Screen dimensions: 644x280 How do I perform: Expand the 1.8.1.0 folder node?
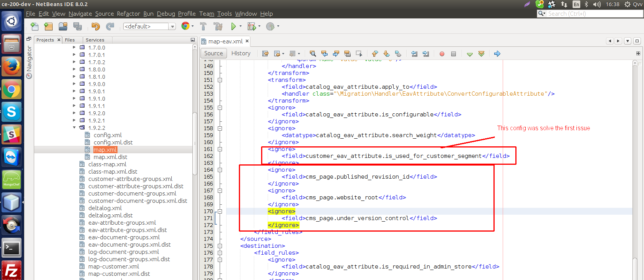[74, 77]
